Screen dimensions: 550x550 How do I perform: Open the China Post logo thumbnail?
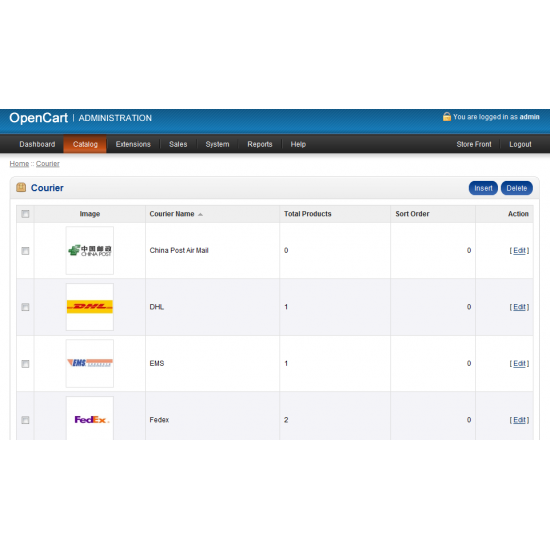coord(90,250)
